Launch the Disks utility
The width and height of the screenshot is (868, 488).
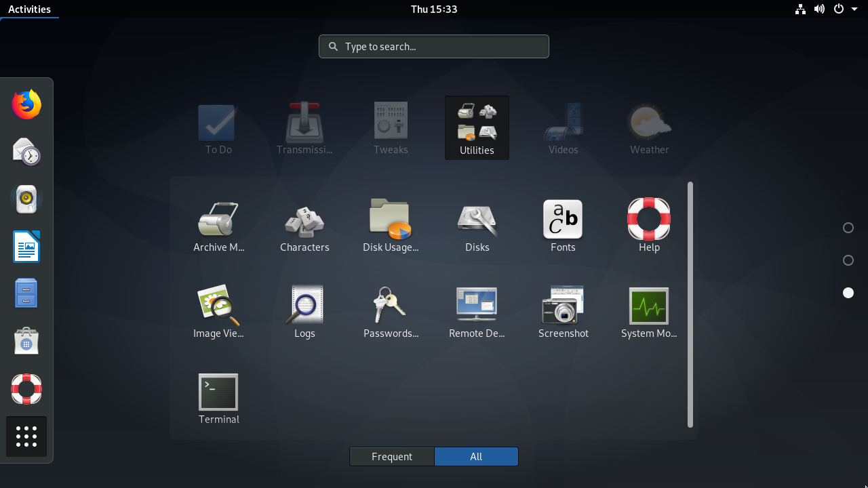(x=477, y=226)
